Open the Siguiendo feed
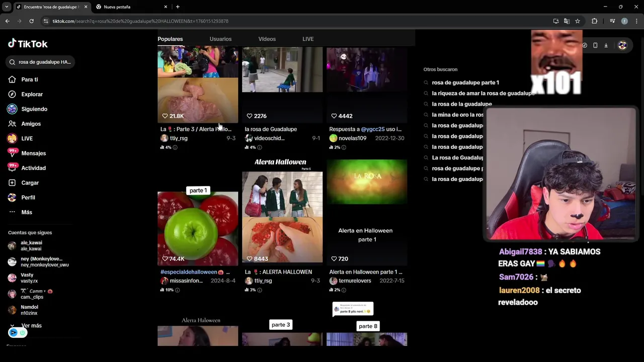Image resolution: width=644 pixels, height=362 pixels. (28, 109)
